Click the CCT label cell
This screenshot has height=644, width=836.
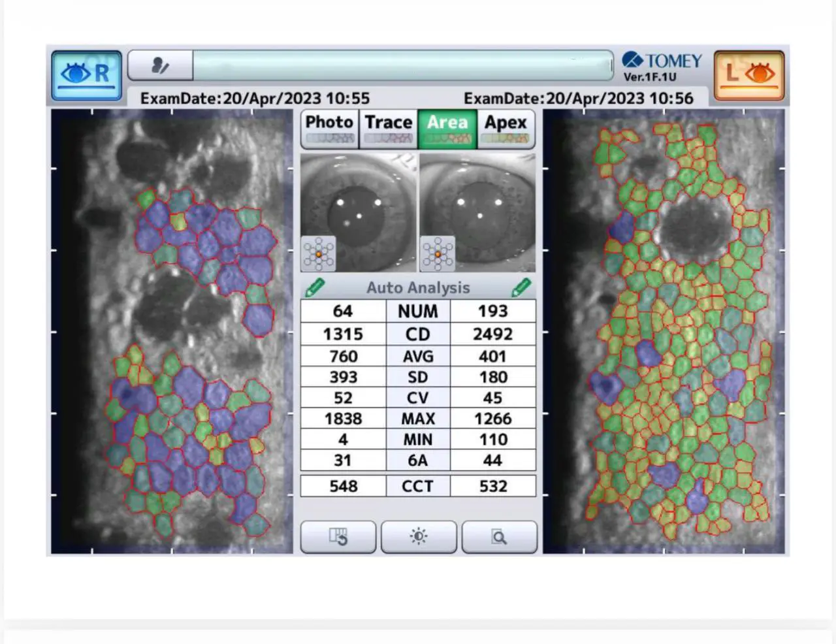coord(418,486)
